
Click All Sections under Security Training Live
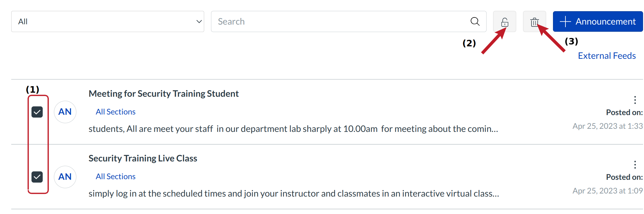pos(115,176)
